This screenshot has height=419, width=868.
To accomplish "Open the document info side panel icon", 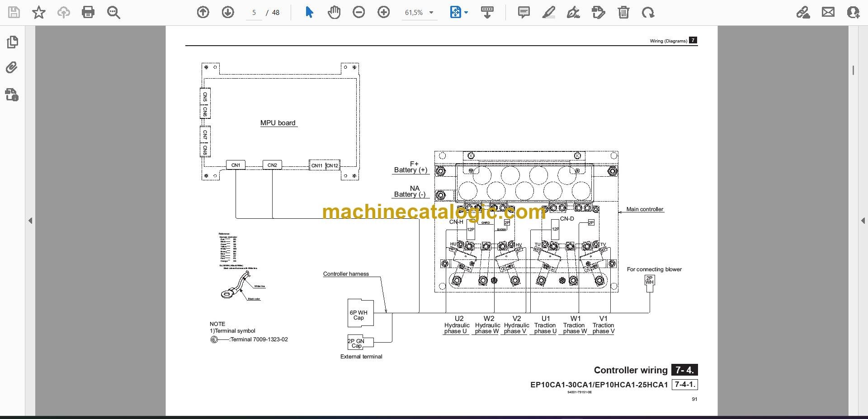I will [x=12, y=94].
